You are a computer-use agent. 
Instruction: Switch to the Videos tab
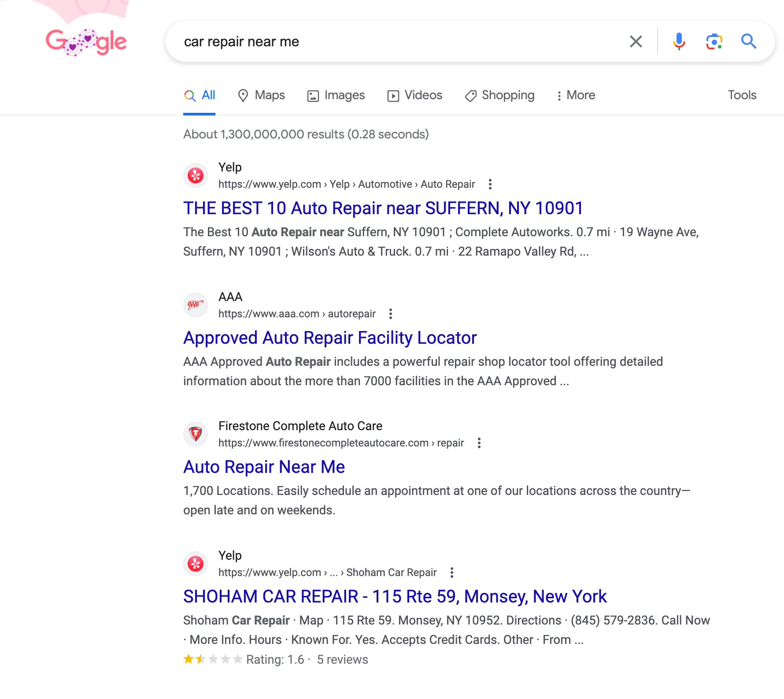tap(414, 95)
